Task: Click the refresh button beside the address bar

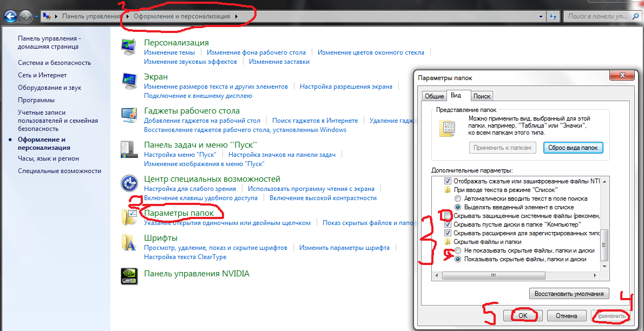Action: 553,16
